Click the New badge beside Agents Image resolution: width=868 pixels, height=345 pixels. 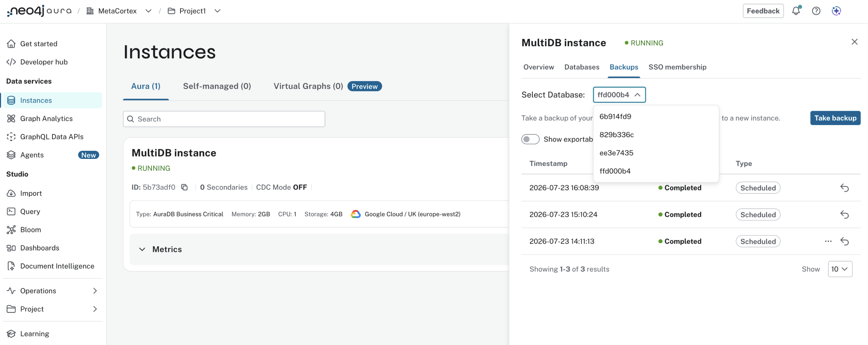click(x=89, y=155)
